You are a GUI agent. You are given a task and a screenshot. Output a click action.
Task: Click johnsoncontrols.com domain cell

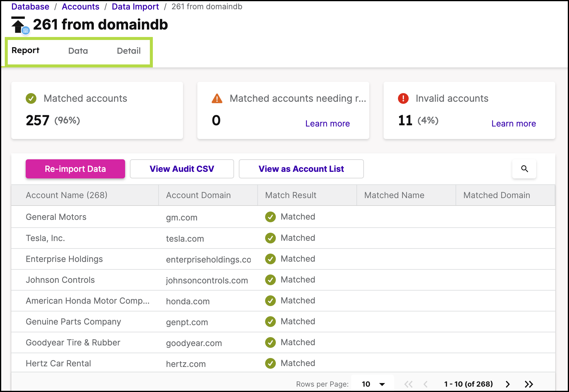click(207, 280)
